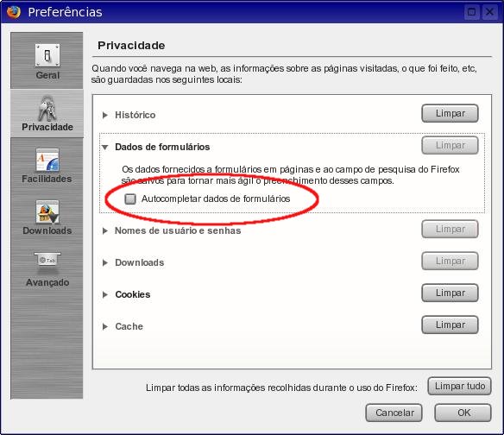Viewport: 504px width, 435px height.
Task: Maximize the Preferências window
Action: click(471, 12)
